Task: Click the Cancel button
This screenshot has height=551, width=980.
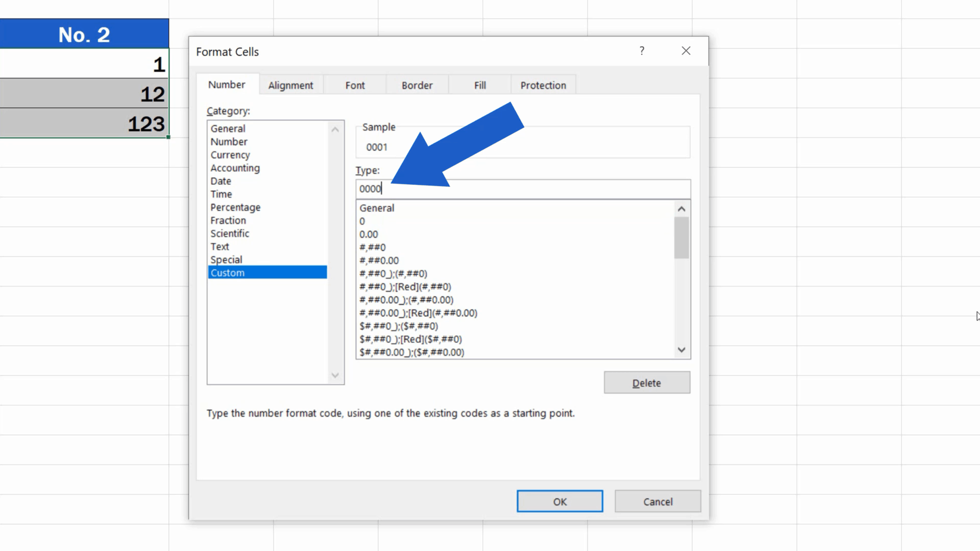Action: 658,502
